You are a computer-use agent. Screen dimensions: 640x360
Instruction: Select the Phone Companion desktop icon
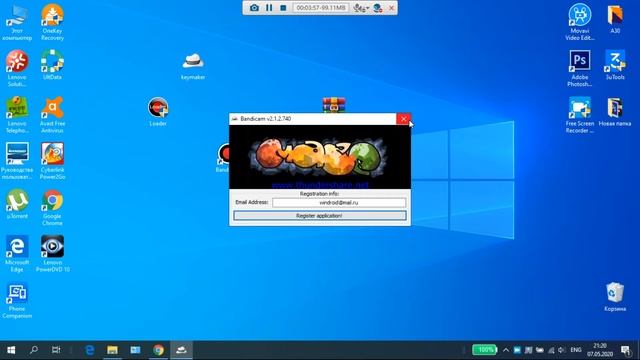[17, 300]
